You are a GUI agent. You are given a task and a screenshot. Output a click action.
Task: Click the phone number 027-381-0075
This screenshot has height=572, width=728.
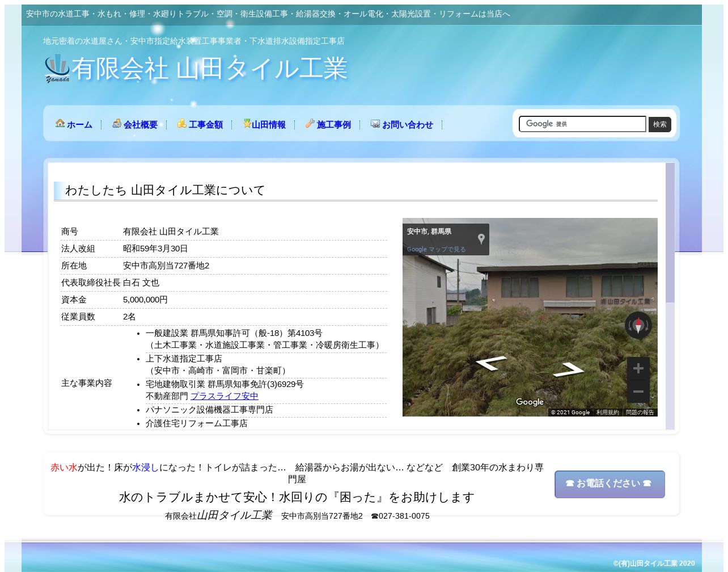(x=404, y=516)
